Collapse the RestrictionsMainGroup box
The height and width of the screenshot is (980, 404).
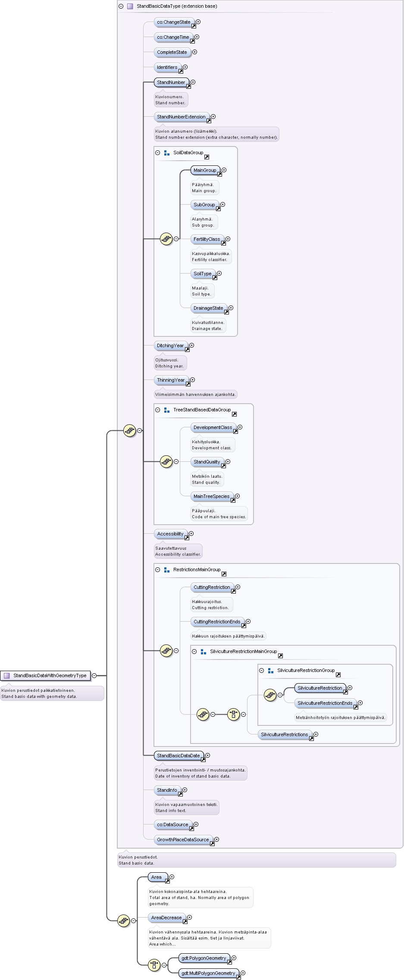tap(158, 569)
